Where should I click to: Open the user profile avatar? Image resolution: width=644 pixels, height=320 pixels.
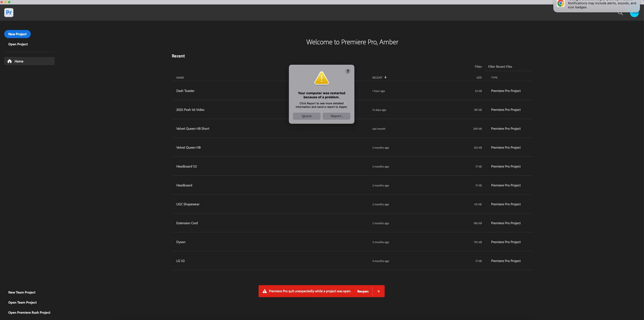tap(634, 14)
